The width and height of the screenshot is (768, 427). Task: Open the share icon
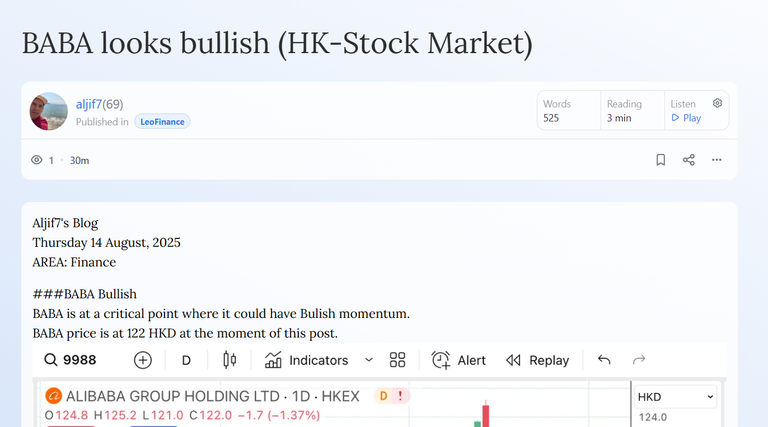click(x=689, y=160)
